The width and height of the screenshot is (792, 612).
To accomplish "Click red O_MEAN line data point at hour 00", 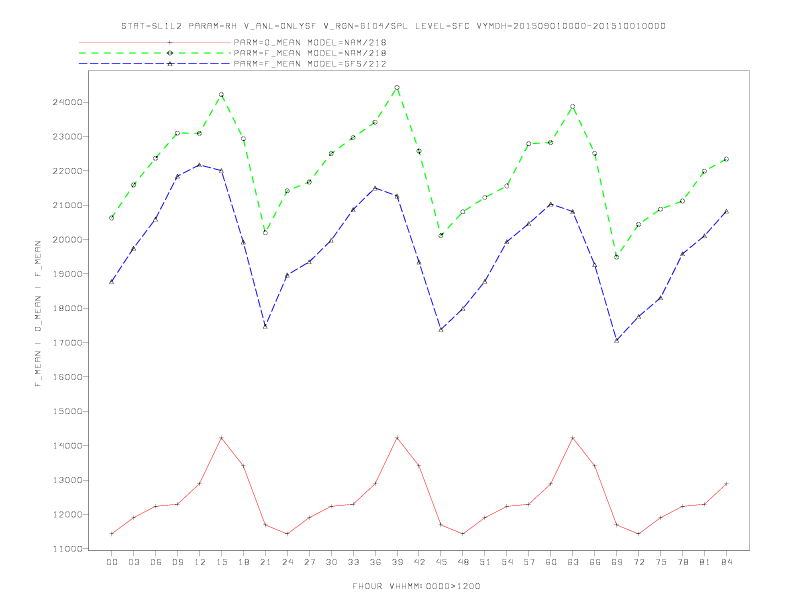I will [x=112, y=534].
